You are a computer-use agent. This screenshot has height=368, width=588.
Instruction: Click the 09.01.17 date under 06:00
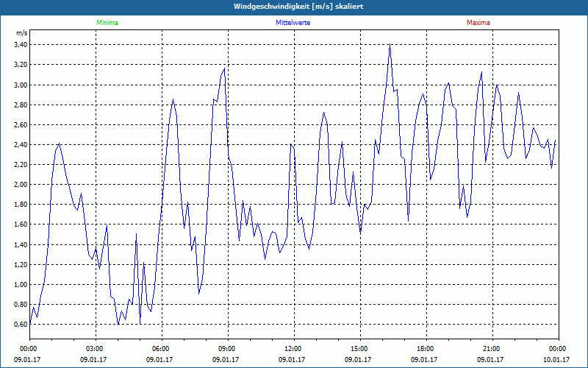pos(159,360)
